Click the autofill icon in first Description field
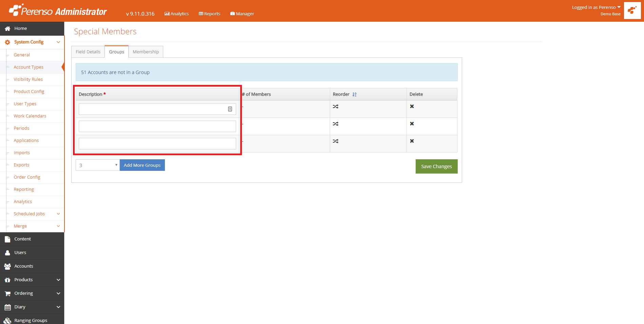Viewport: 644px width, 324px height. click(x=230, y=109)
